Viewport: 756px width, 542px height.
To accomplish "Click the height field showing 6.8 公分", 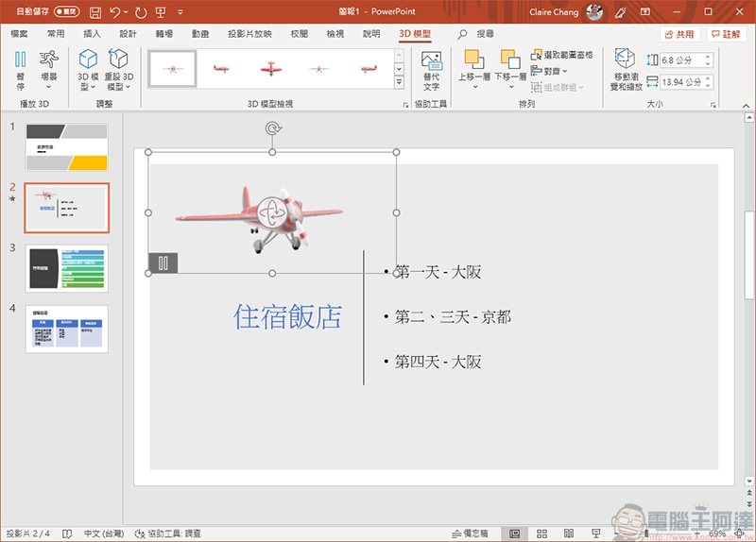I will pyautogui.click(x=681, y=60).
